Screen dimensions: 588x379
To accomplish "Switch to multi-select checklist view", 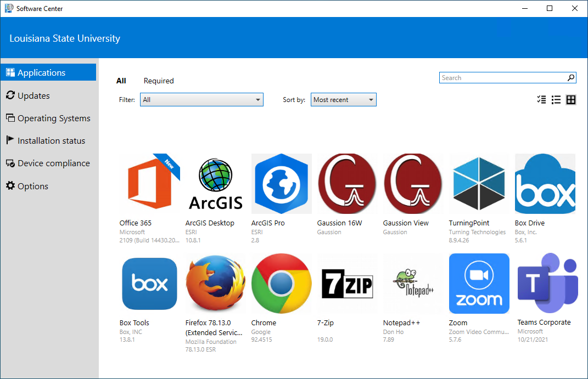I will pyautogui.click(x=541, y=100).
